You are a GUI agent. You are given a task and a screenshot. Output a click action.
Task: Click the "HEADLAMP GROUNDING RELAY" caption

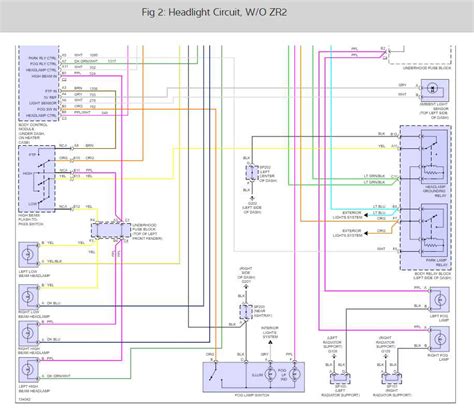click(434, 191)
